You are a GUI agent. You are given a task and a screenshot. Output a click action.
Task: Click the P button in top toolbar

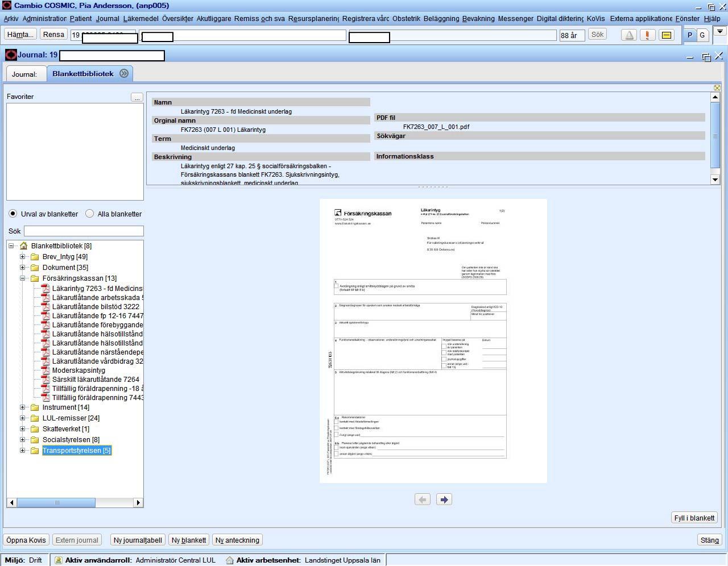click(x=690, y=35)
